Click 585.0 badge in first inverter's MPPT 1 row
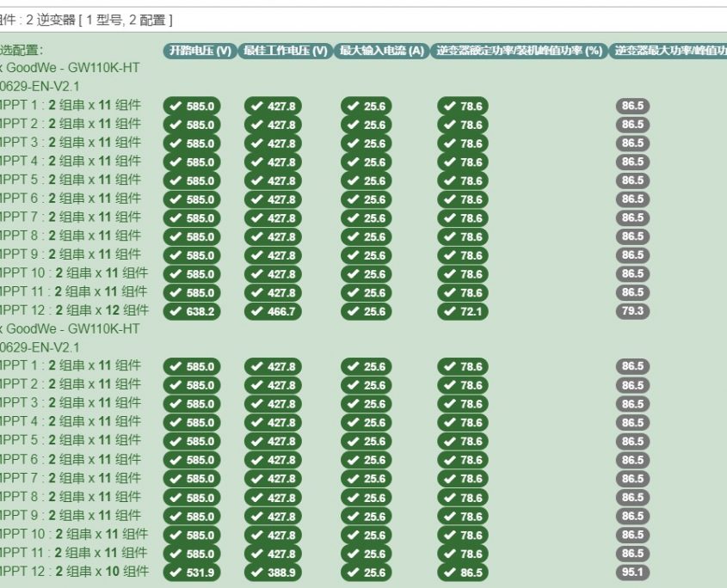The image size is (727, 588). tap(192, 106)
